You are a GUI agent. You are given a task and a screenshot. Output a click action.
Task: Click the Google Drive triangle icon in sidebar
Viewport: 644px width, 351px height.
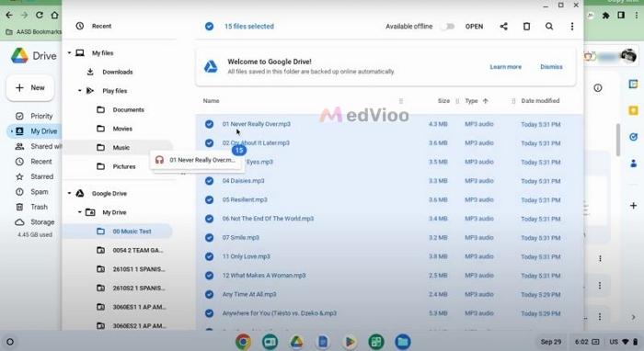[80, 193]
